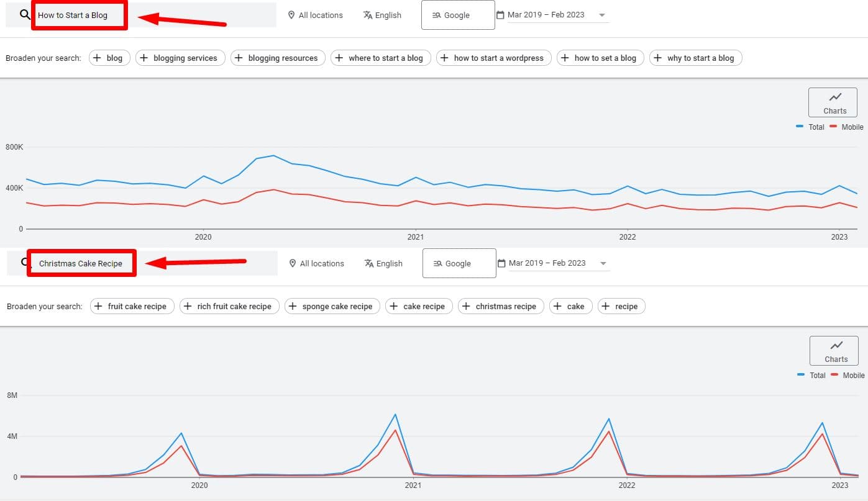Click translate icon in Christmas Cake Recipe panel

(x=369, y=263)
